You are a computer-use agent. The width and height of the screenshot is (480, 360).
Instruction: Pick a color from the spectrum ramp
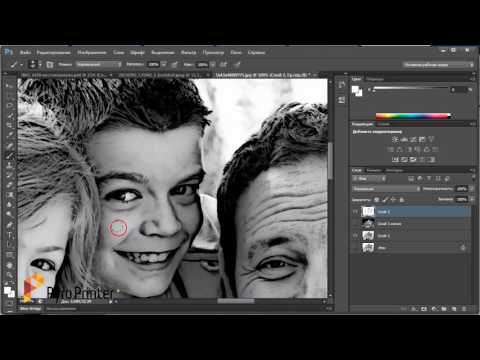(x=413, y=116)
